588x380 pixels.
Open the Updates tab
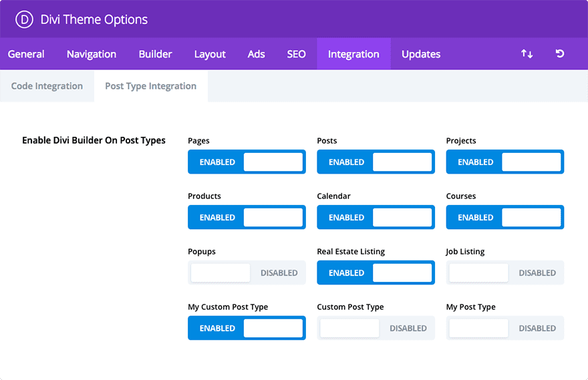(x=421, y=54)
